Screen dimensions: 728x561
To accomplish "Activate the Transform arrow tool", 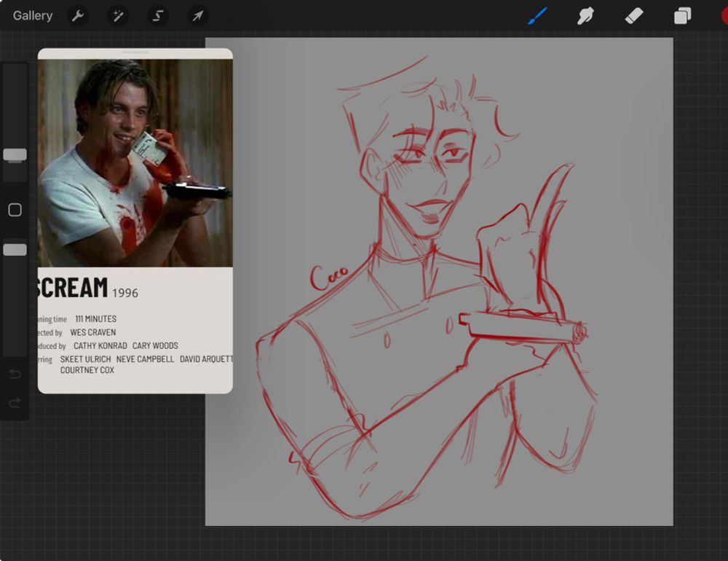I will pos(198,16).
